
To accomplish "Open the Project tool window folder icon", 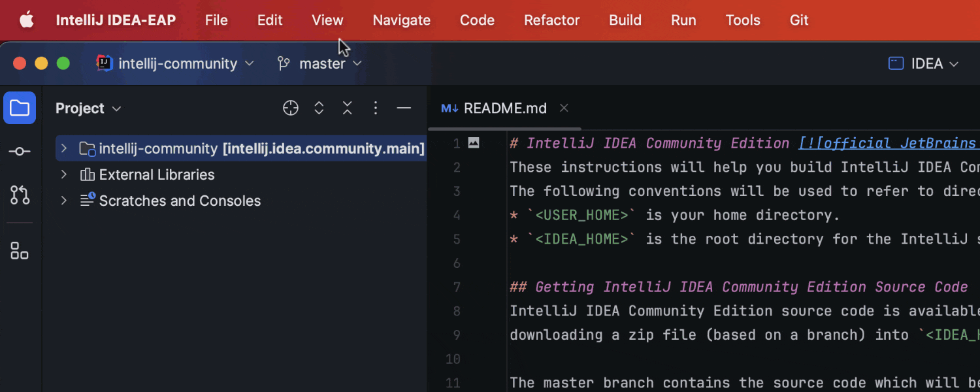I will [20, 108].
